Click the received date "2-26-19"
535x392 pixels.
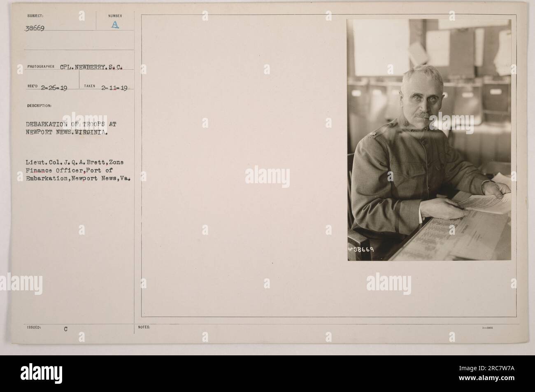[x=54, y=87]
